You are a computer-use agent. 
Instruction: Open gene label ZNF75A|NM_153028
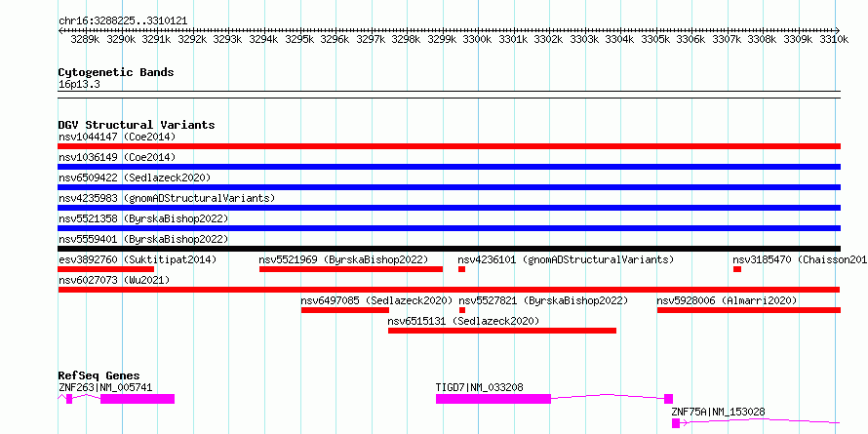tap(718, 412)
